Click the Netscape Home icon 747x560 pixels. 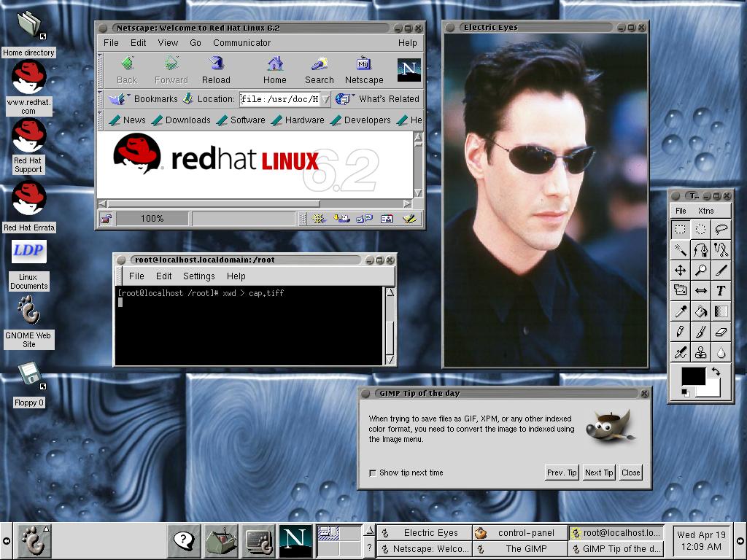(275, 70)
